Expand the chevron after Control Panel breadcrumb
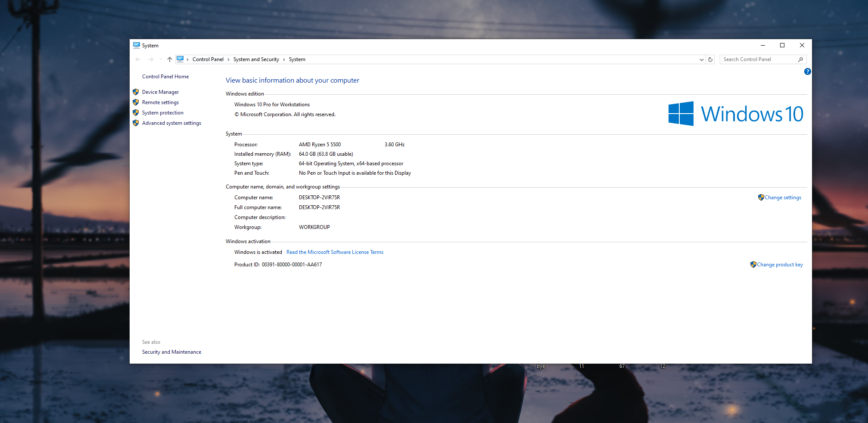 coord(228,59)
